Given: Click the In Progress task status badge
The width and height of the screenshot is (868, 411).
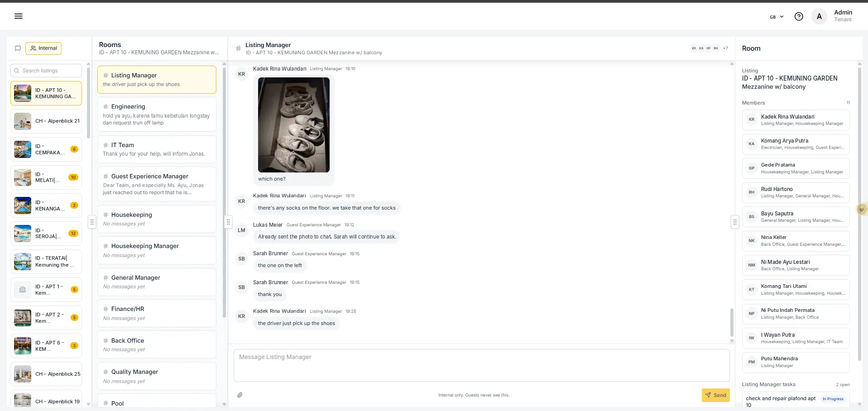Looking at the screenshot, I should [x=833, y=399].
